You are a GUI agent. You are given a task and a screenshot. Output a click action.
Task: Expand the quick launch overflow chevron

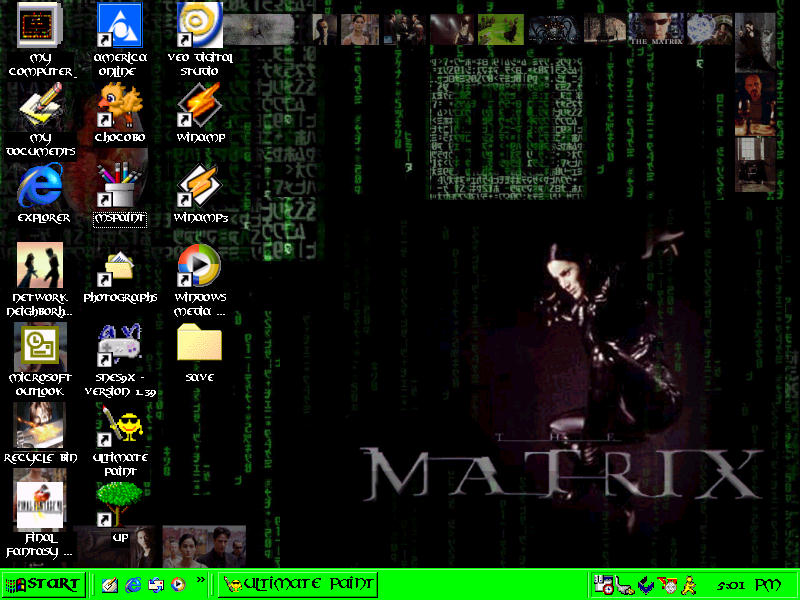[x=201, y=580]
